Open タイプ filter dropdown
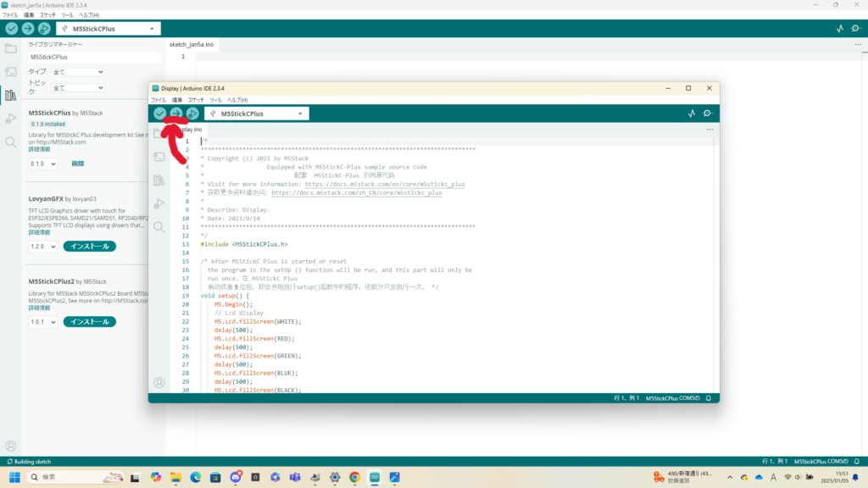Image resolution: width=868 pixels, height=488 pixels. click(78, 72)
